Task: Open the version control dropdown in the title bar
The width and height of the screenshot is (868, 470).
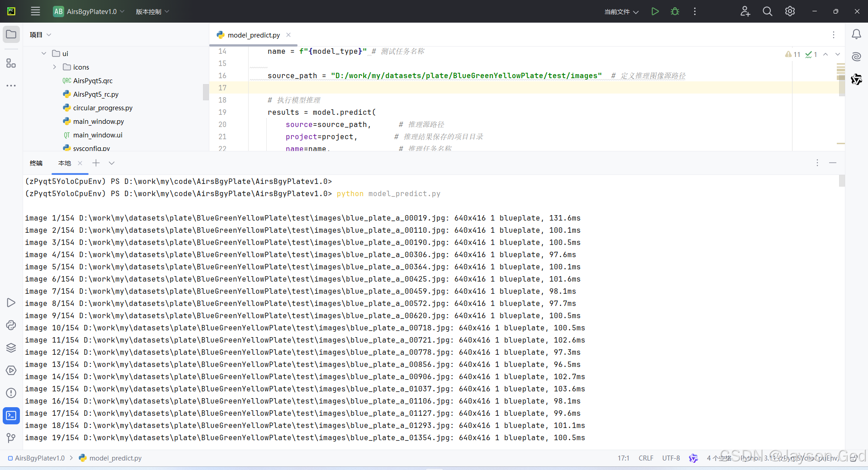Action: coord(152,11)
